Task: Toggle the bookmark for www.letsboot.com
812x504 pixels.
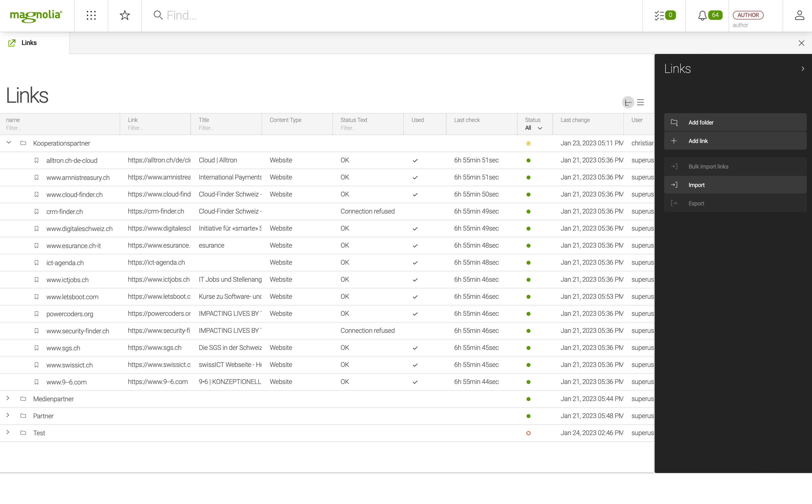Action: [x=36, y=297]
